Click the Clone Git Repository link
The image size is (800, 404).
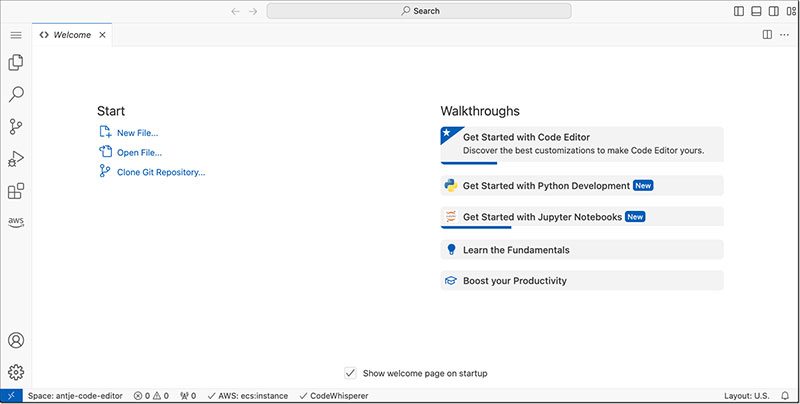(x=160, y=172)
